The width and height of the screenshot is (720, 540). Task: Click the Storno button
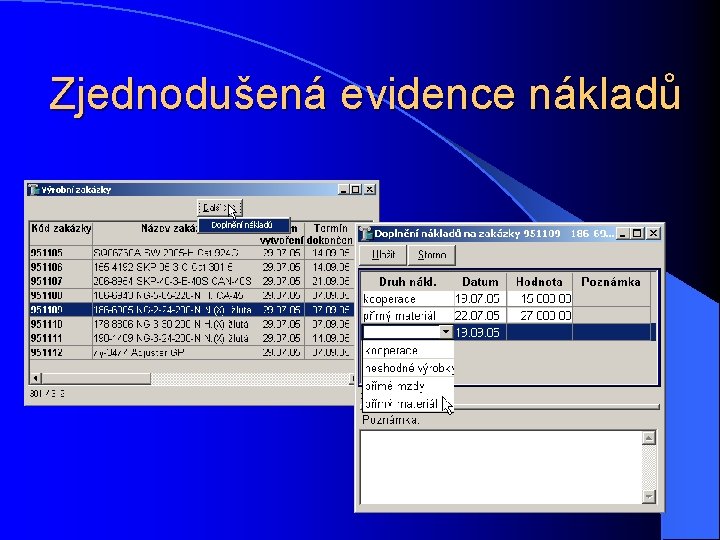pyautogui.click(x=432, y=255)
